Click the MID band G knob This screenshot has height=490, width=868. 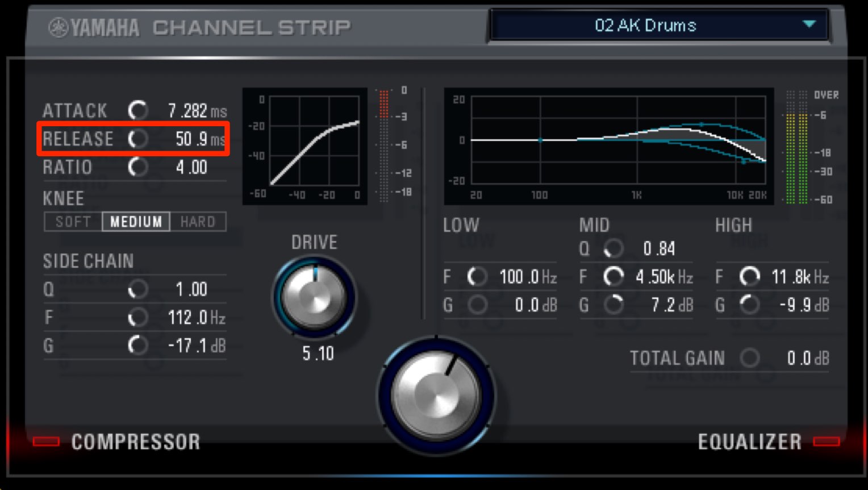pos(614,305)
